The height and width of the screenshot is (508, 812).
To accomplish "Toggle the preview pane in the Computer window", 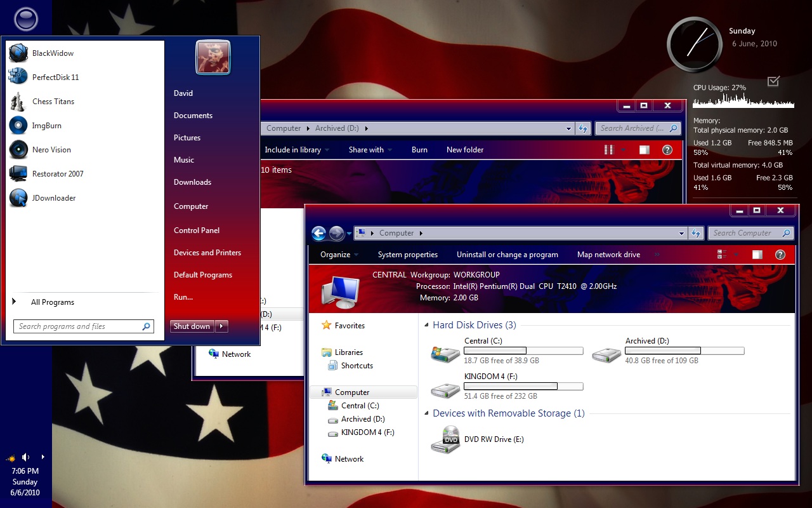I will 757,254.
